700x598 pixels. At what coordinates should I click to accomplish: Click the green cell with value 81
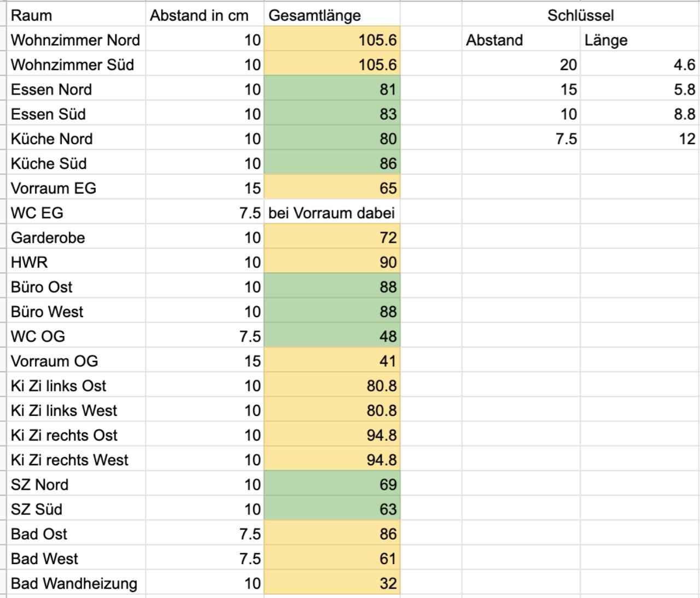[332, 89]
